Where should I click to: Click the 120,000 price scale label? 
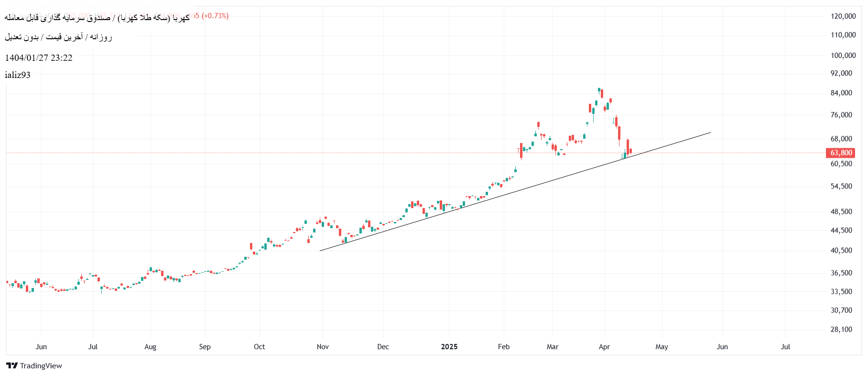click(x=843, y=16)
